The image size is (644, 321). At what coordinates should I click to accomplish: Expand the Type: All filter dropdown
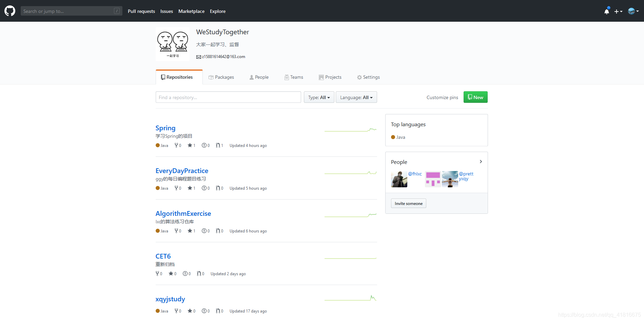coord(319,97)
